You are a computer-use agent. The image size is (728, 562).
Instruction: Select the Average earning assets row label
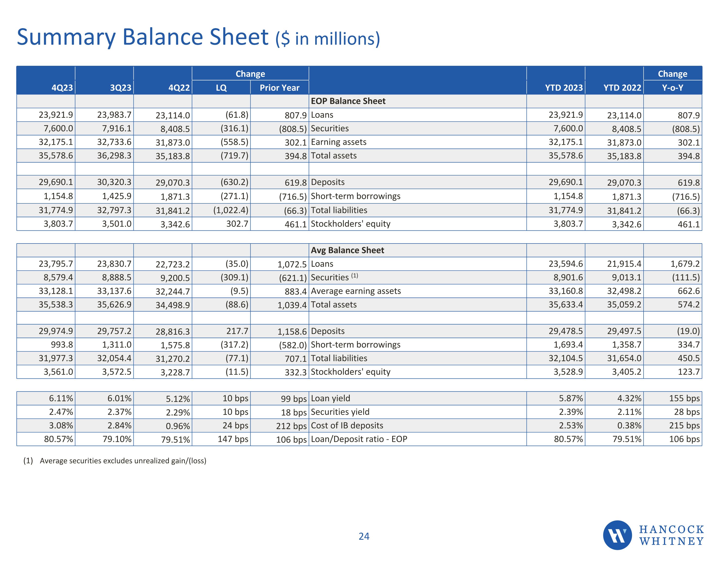point(356,291)
